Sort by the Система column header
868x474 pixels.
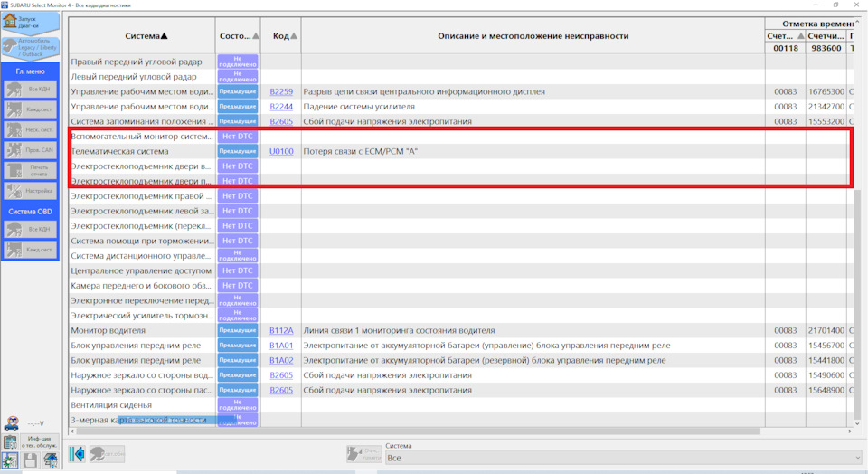point(142,36)
